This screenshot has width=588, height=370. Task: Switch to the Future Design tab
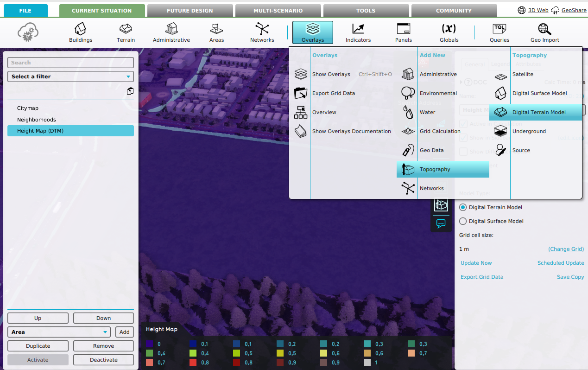190,11
